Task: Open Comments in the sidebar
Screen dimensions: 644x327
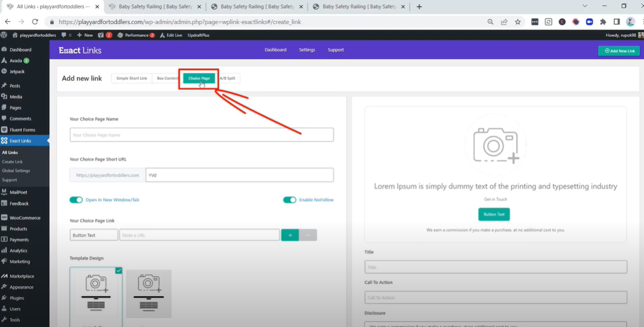Action: point(20,119)
